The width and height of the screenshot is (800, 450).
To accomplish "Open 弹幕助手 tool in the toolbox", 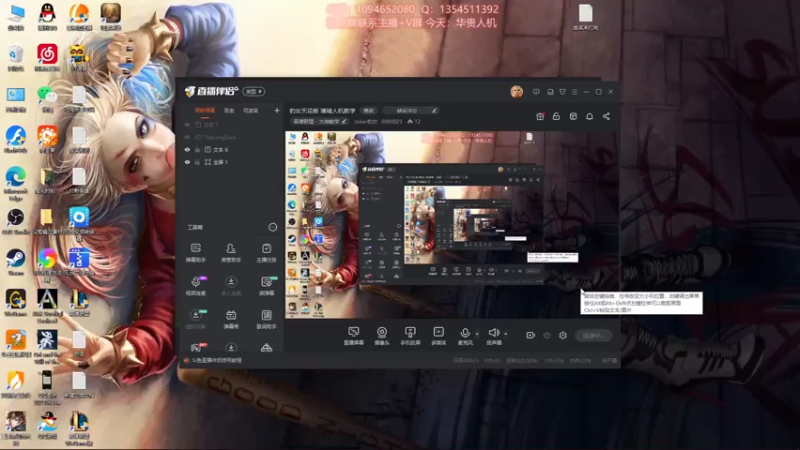I will point(195,253).
